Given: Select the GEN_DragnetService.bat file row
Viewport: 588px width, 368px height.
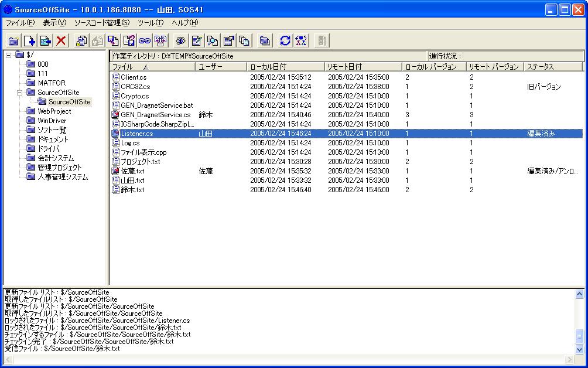Looking at the screenshot, I should 347,105.
